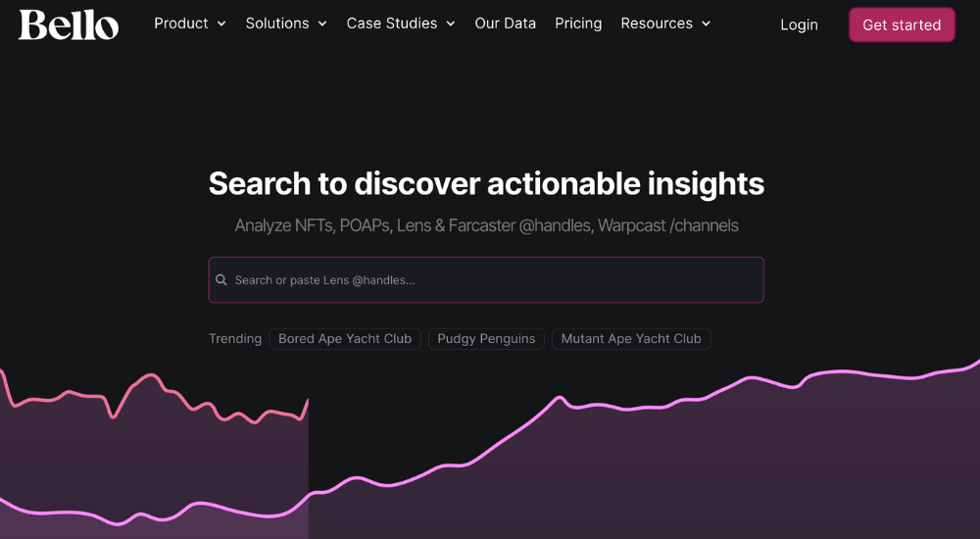Open the Pricing page

tap(578, 24)
